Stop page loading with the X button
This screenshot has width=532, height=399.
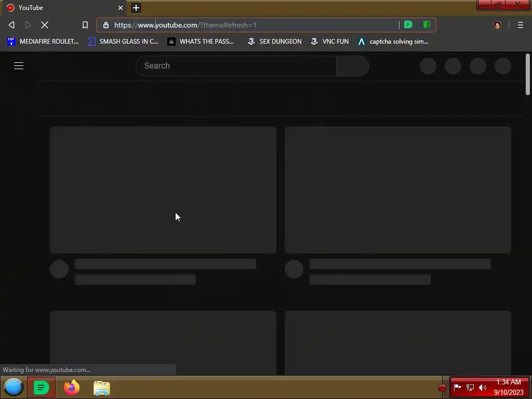(45, 25)
